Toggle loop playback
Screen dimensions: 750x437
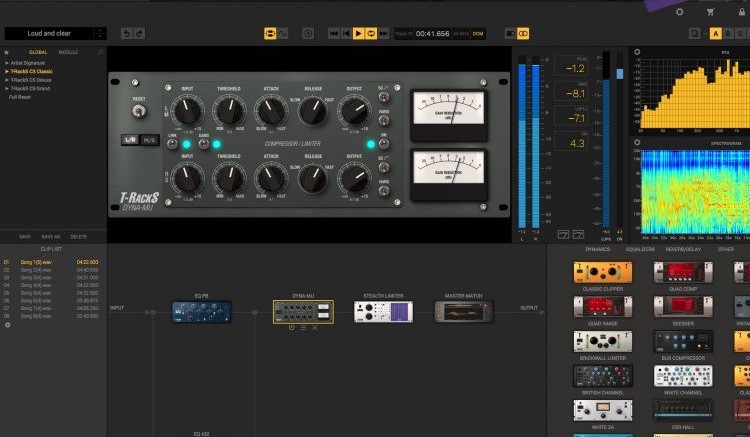(371, 33)
